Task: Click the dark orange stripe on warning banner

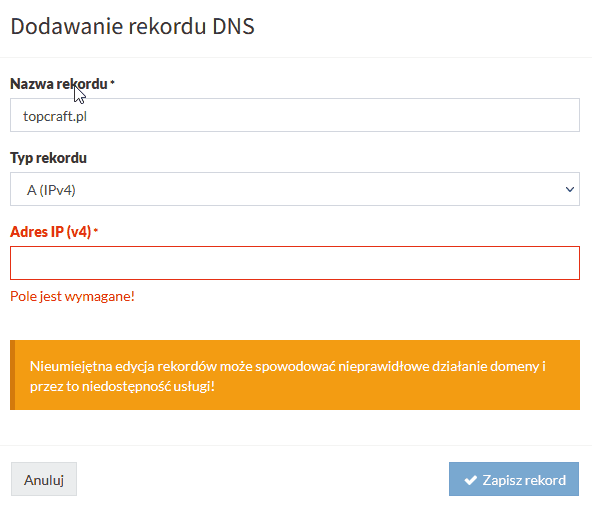Action: pyautogui.click(x=12, y=375)
